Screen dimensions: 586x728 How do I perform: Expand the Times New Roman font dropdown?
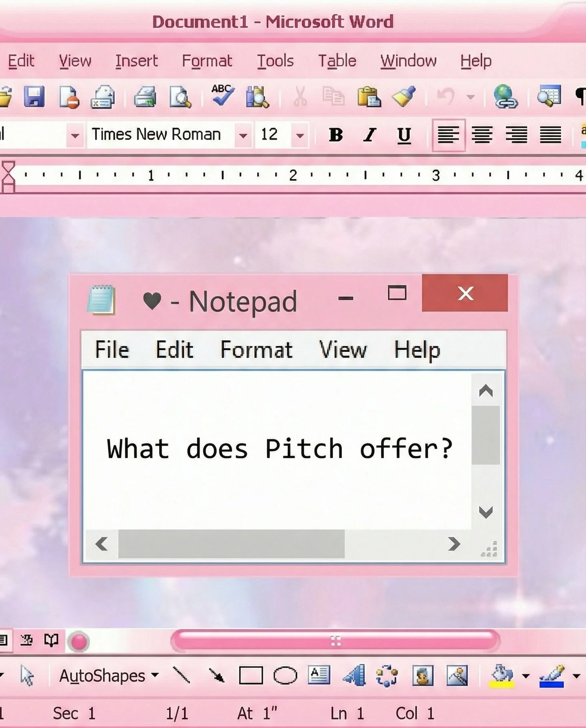243,135
